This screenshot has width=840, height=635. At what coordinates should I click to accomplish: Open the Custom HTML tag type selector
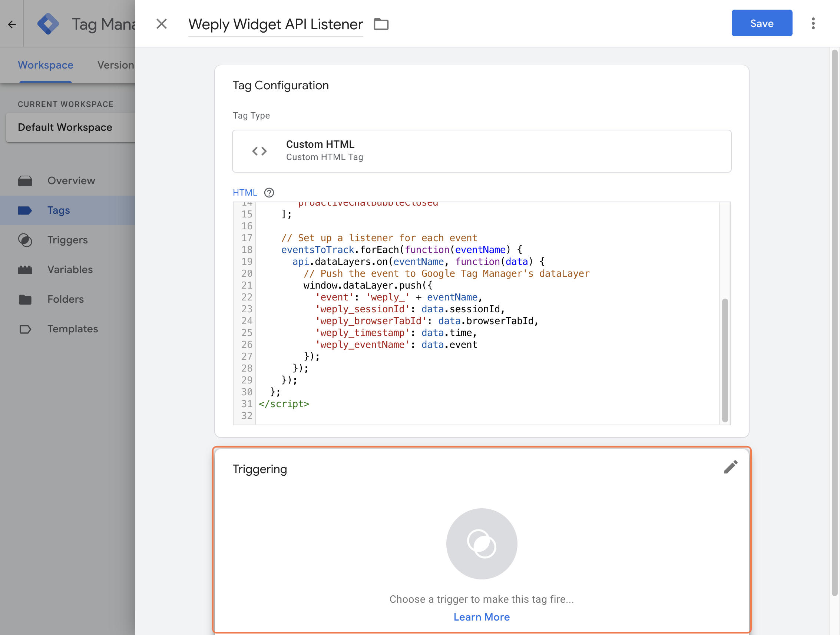pyautogui.click(x=482, y=151)
